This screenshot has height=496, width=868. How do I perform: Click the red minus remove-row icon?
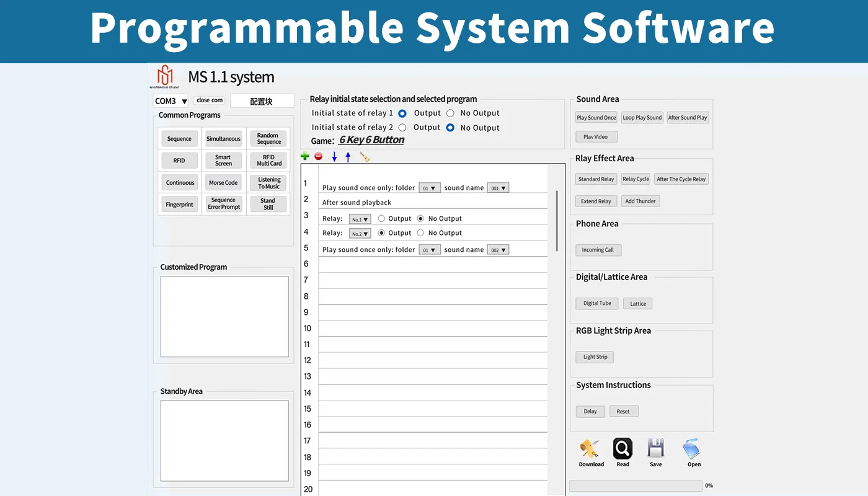(x=319, y=157)
